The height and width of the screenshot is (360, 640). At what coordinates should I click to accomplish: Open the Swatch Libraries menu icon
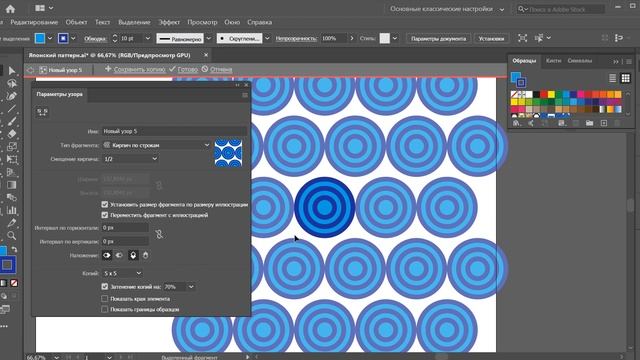click(517, 123)
